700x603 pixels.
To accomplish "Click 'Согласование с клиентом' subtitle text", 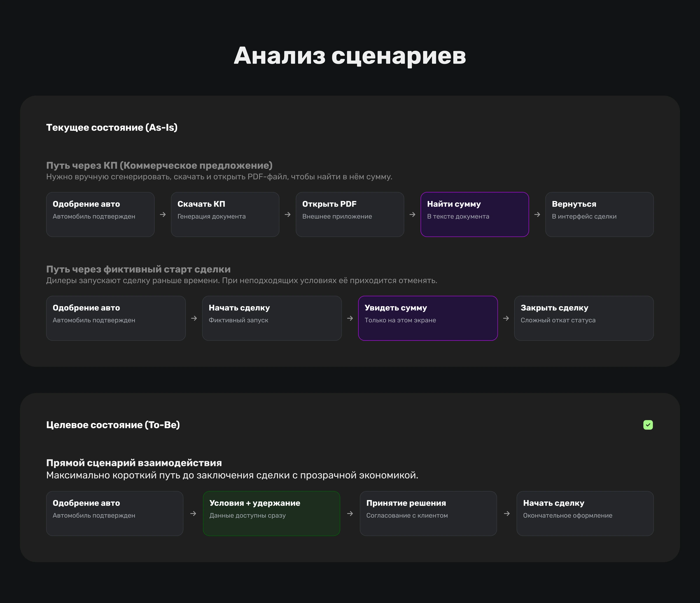I will point(407,515).
